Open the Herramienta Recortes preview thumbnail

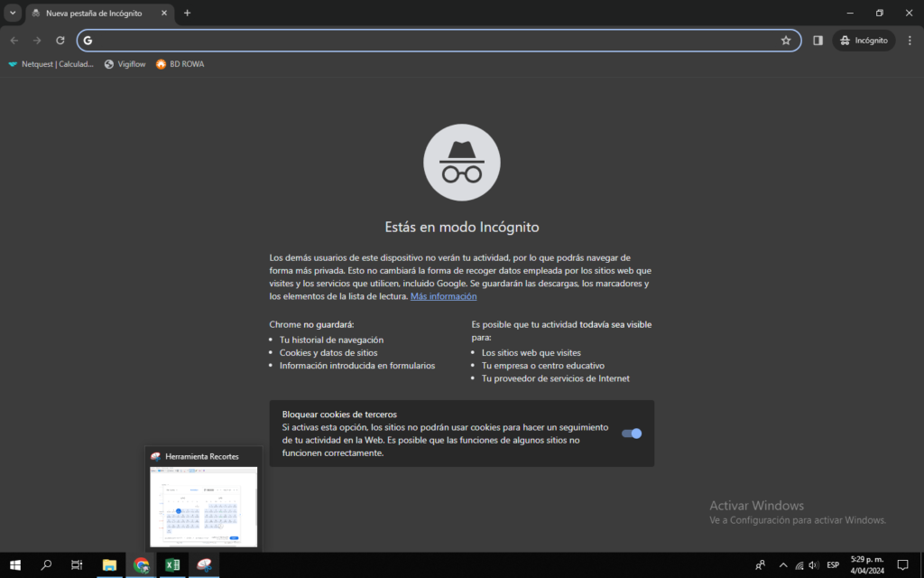click(204, 505)
